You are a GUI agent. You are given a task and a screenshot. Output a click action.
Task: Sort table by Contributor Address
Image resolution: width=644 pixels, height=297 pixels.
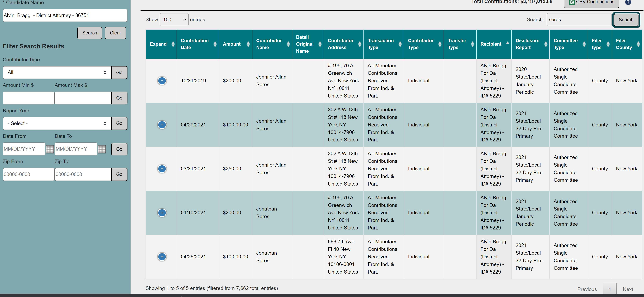click(344, 44)
